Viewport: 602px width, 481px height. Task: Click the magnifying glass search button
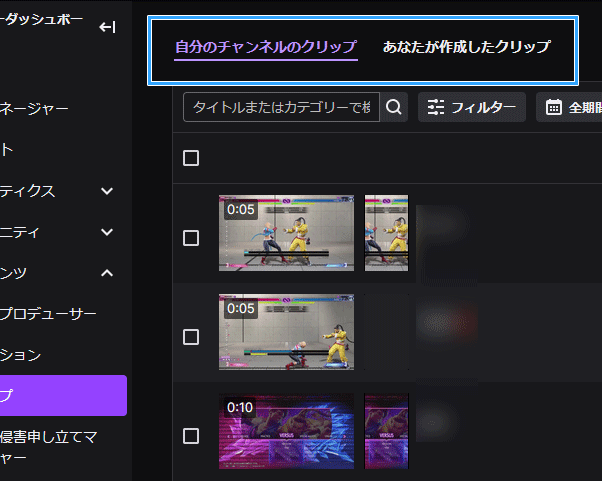[x=395, y=107]
